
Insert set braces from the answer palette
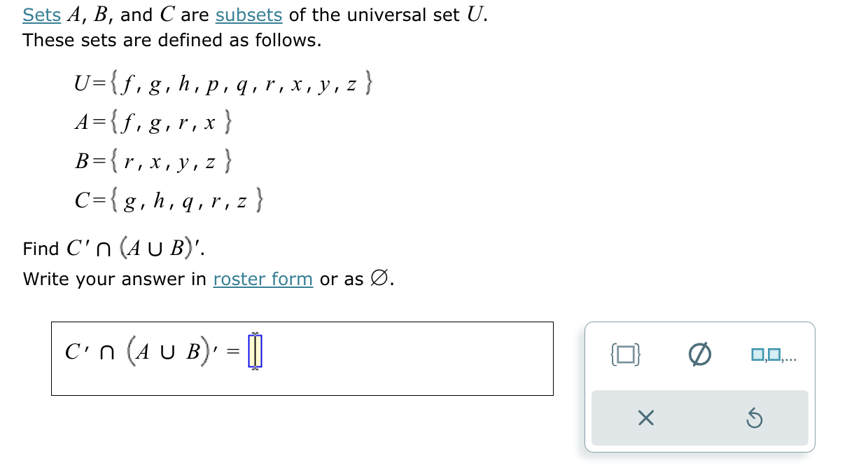click(x=623, y=354)
